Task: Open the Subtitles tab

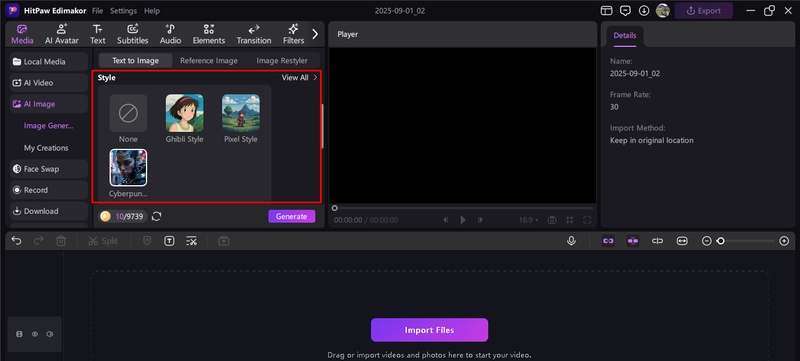Action: click(133, 34)
